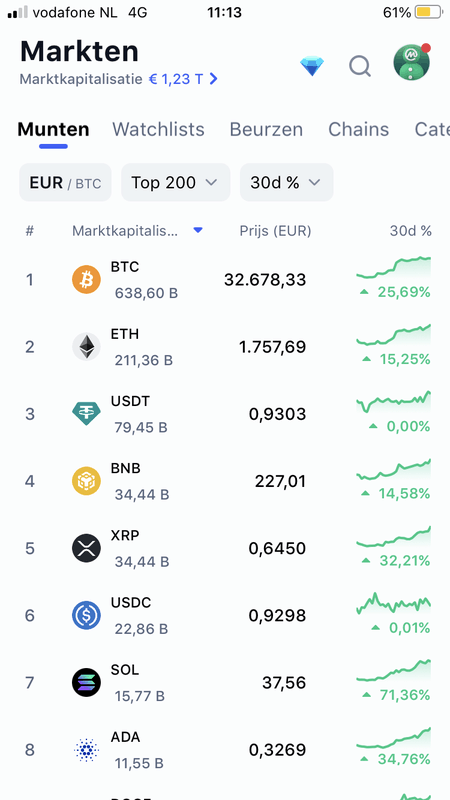Switch to the Beurzen tab
Viewport: 450px width, 800px height.
(x=266, y=130)
